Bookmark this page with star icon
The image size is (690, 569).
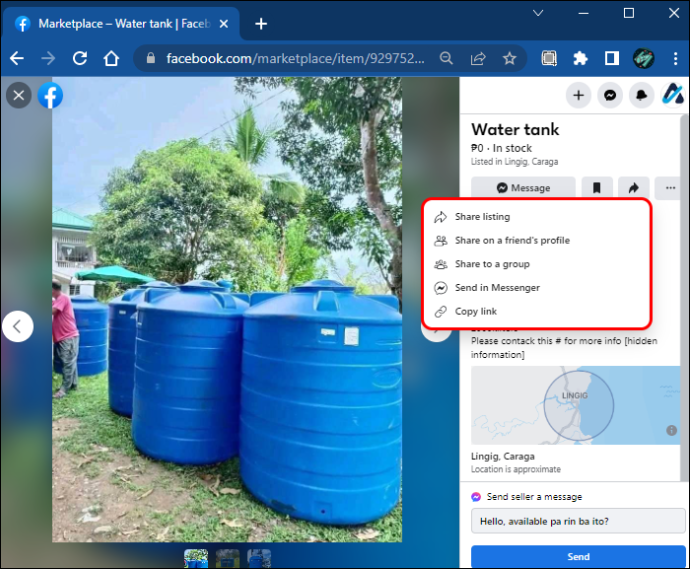coord(509,59)
